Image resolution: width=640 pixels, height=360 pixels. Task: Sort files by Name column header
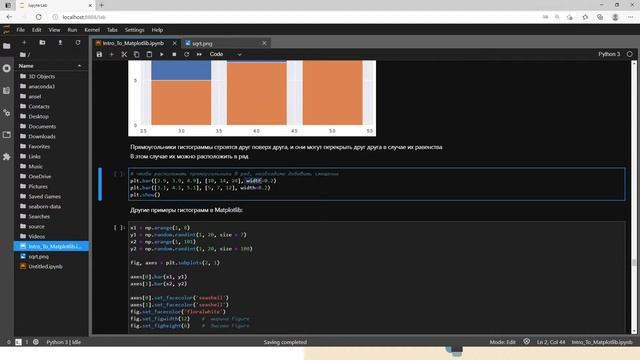click(50, 66)
